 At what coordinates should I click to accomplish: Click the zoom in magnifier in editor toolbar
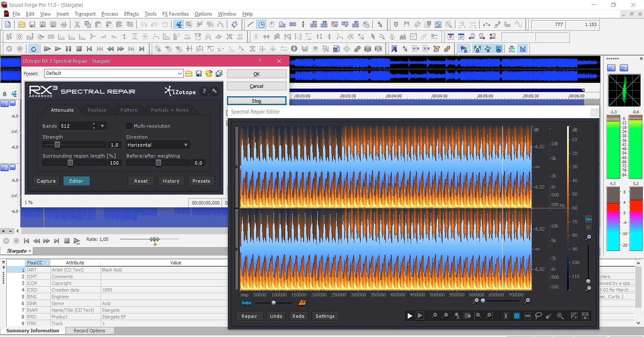tap(434, 316)
